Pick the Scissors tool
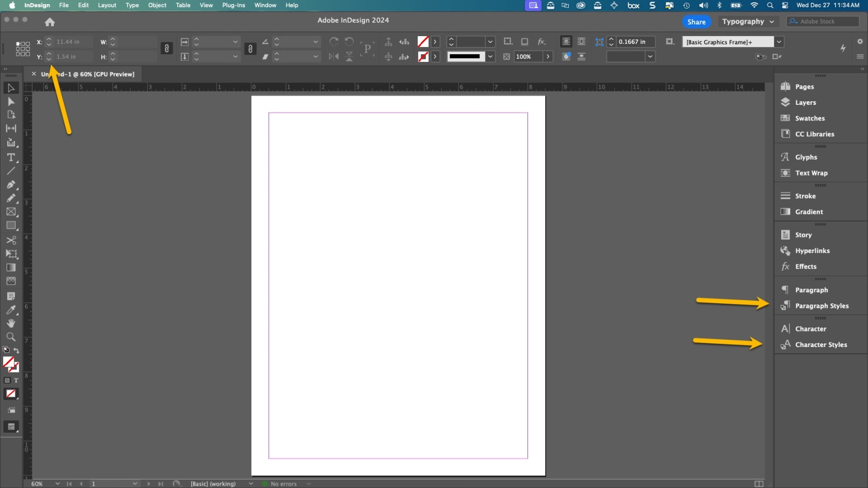Image resolution: width=868 pixels, height=488 pixels. click(x=11, y=240)
